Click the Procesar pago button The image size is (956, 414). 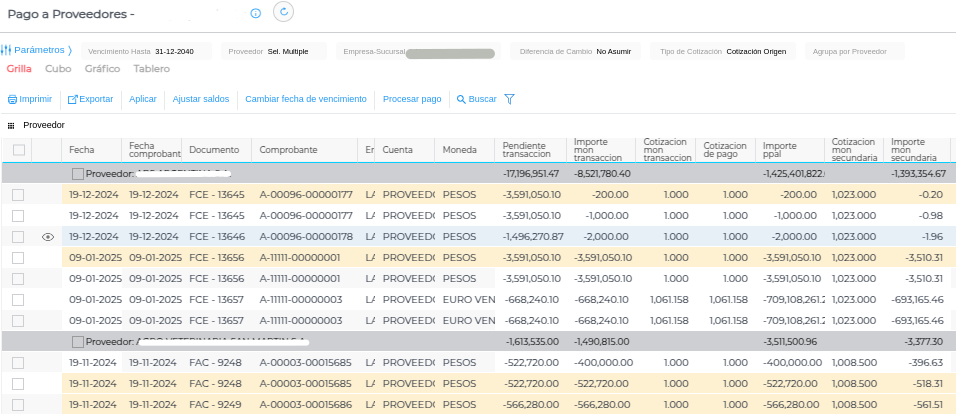[x=411, y=99]
